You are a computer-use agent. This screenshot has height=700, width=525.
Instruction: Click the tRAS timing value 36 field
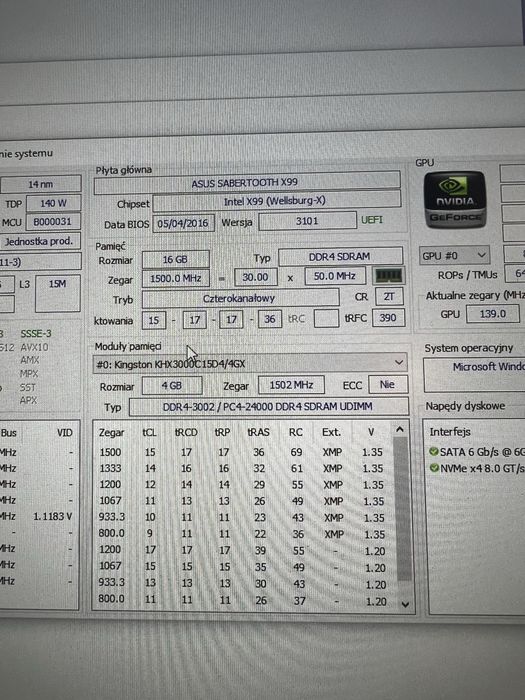pos(270,319)
